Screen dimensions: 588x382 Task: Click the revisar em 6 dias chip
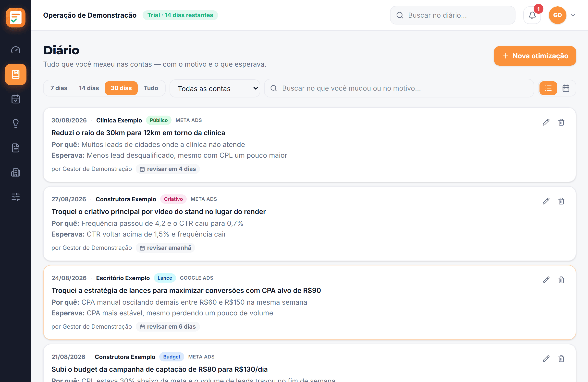point(168,326)
